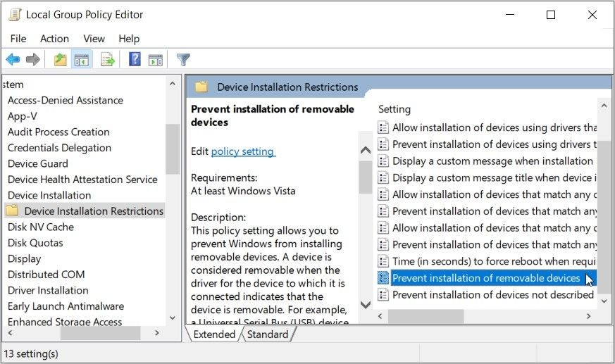Viewport: 615px width, 364px height.
Task: Select Disk Quotas in the tree
Action: (x=35, y=243)
